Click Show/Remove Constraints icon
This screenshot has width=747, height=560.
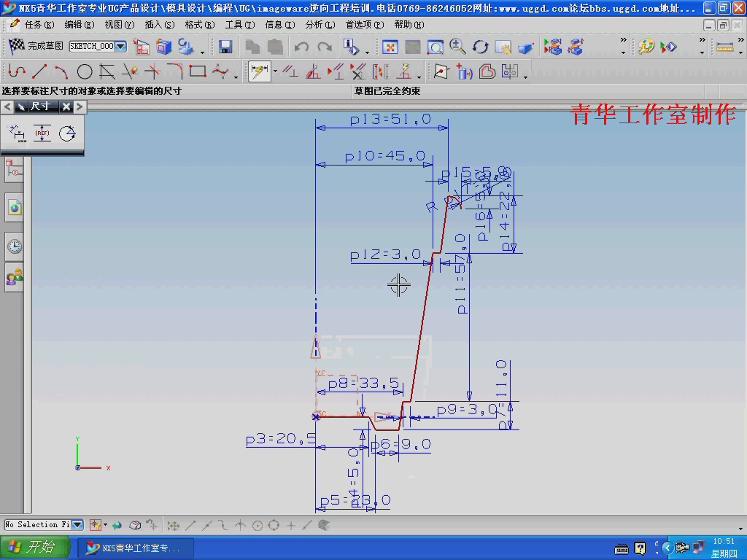coord(357,72)
